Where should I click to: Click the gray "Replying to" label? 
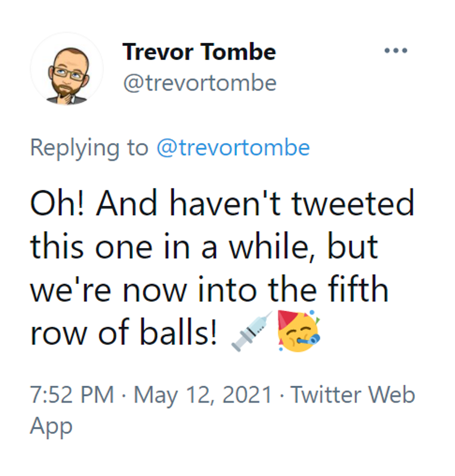coord(90,148)
